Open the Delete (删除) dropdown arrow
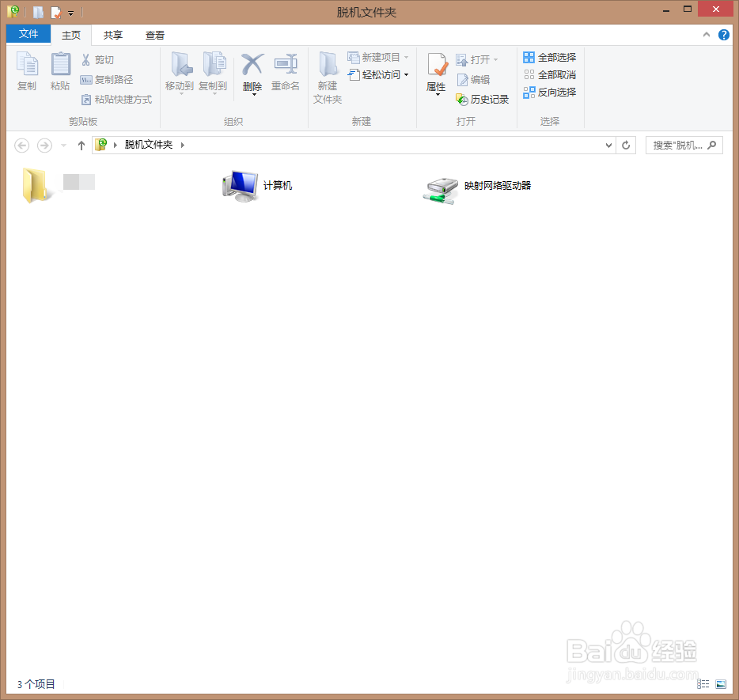 (254, 95)
